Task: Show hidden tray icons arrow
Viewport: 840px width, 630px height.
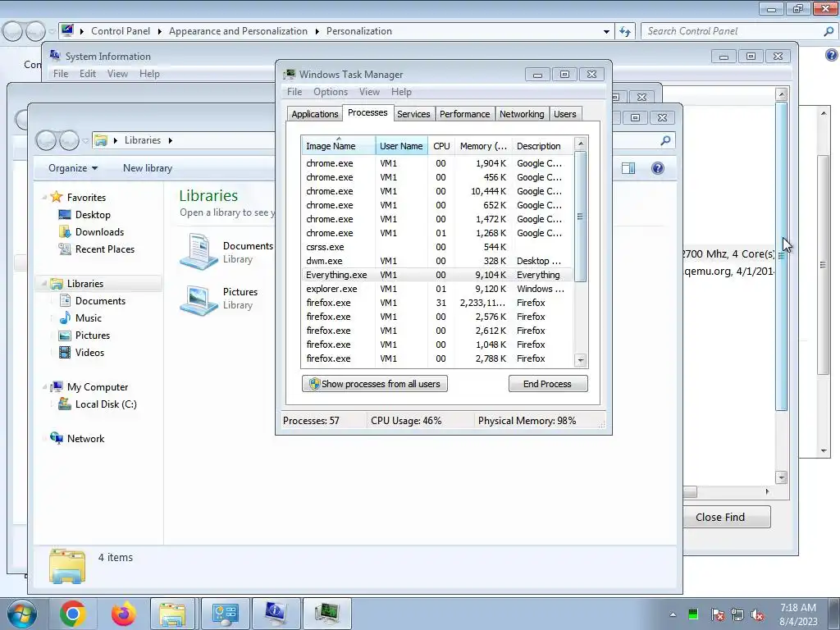Action: 673,614
